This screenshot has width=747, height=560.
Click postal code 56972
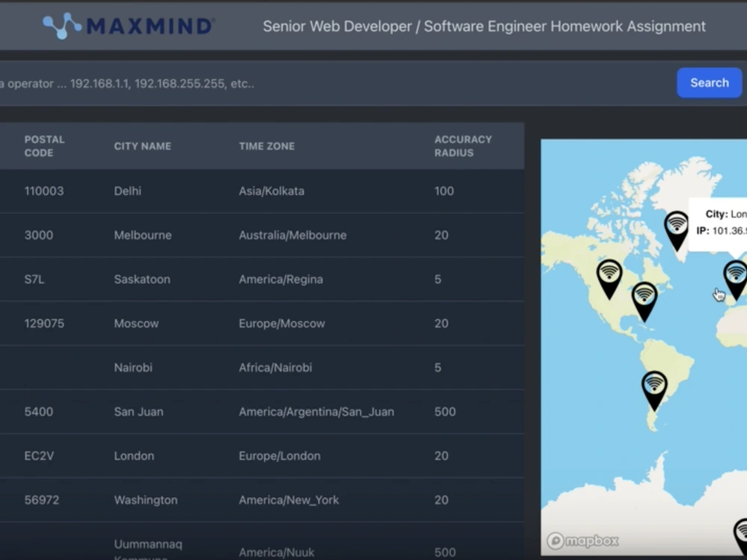point(42,500)
